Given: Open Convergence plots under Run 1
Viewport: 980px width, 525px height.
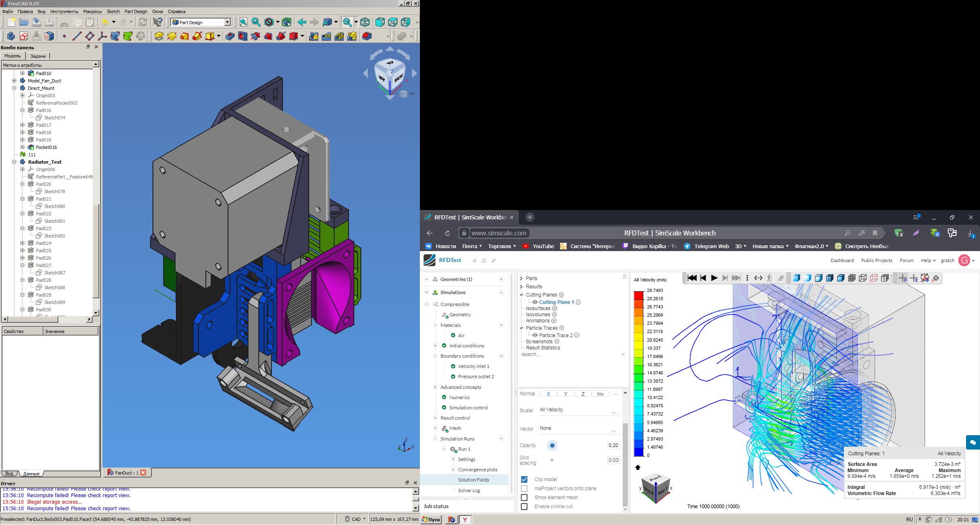Looking at the screenshot, I should point(477,470).
